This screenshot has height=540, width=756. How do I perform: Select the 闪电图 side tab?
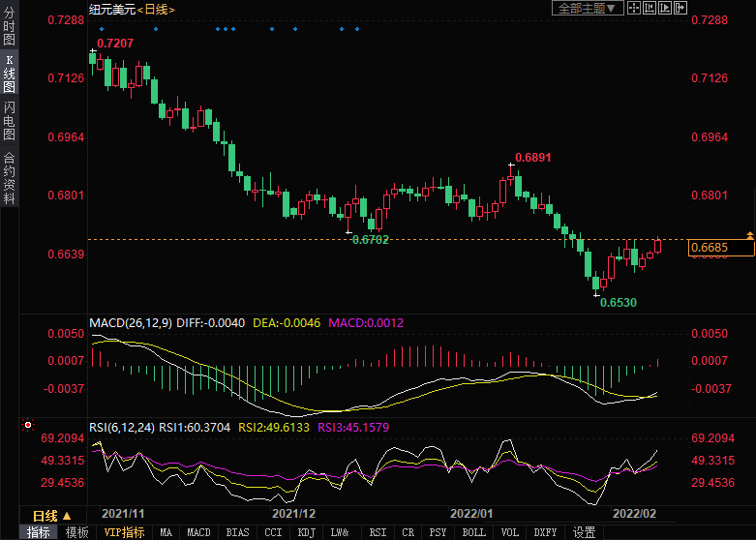9,120
